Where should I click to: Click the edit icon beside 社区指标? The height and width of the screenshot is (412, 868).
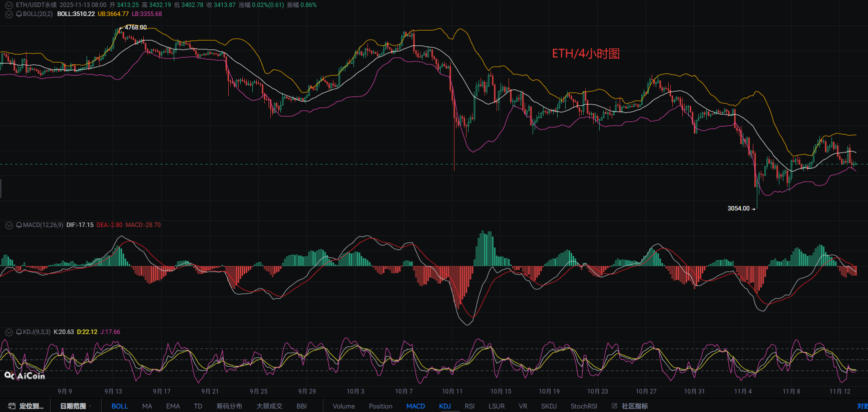coord(614,406)
